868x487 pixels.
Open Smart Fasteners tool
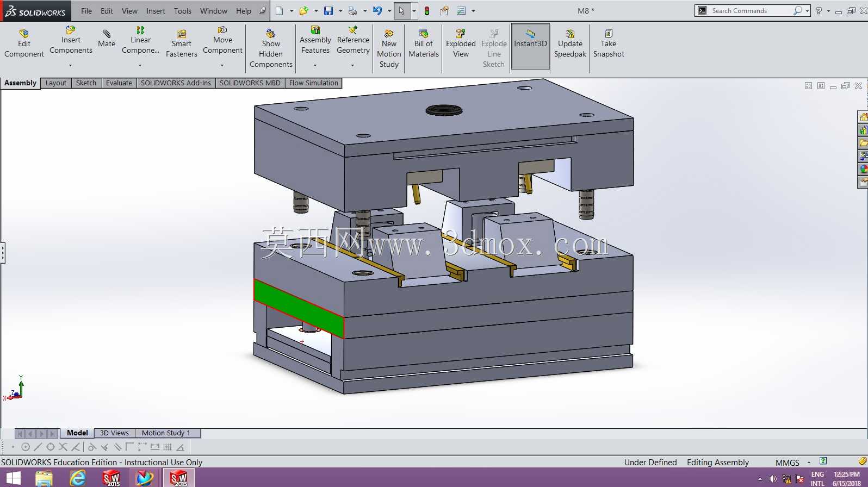182,43
